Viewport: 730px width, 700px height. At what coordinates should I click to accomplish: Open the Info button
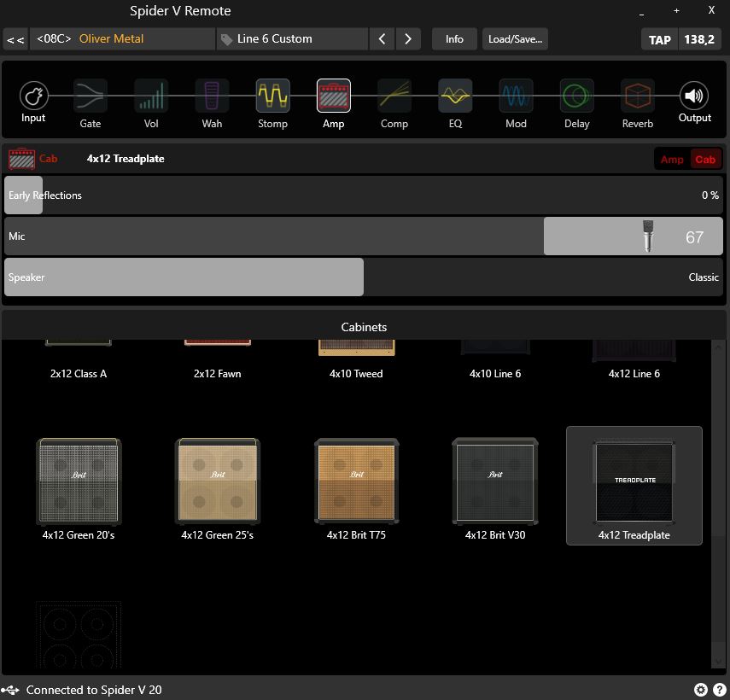pyautogui.click(x=454, y=39)
